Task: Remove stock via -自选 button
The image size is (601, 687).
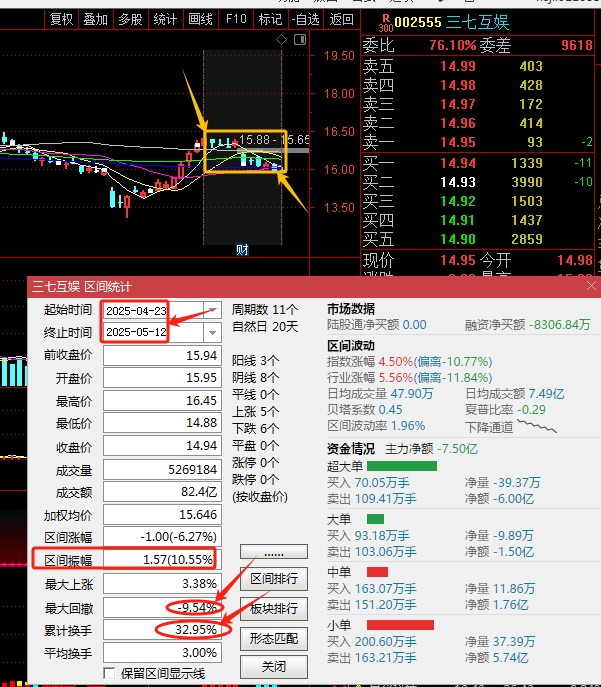Action: pyautogui.click(x=305, y=19)
